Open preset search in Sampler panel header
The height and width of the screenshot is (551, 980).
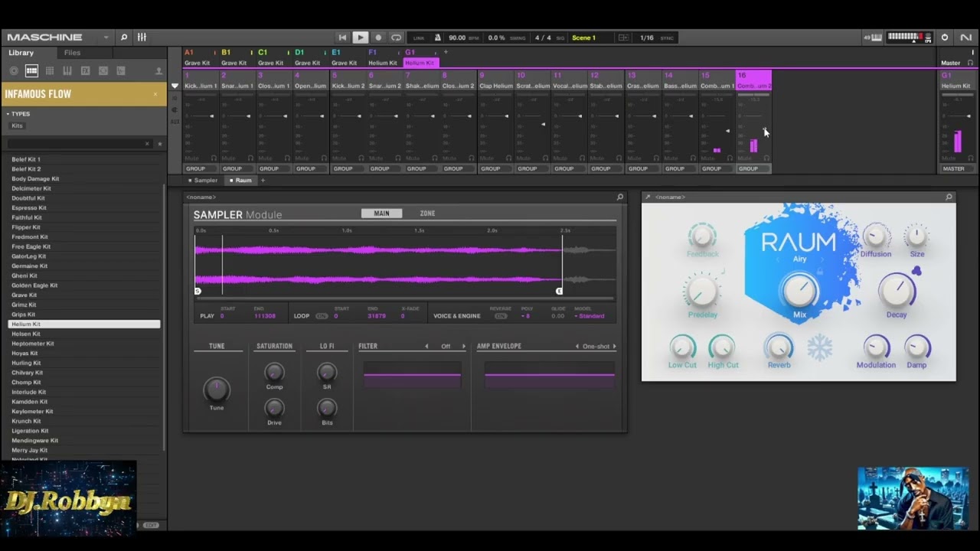(x=620, y=197)
